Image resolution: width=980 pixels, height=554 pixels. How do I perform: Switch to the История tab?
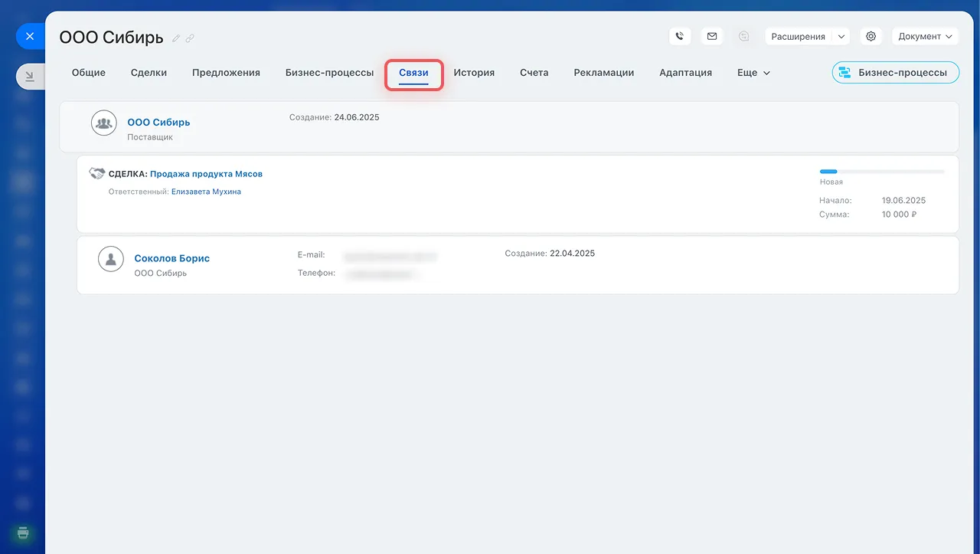point(474,73)
